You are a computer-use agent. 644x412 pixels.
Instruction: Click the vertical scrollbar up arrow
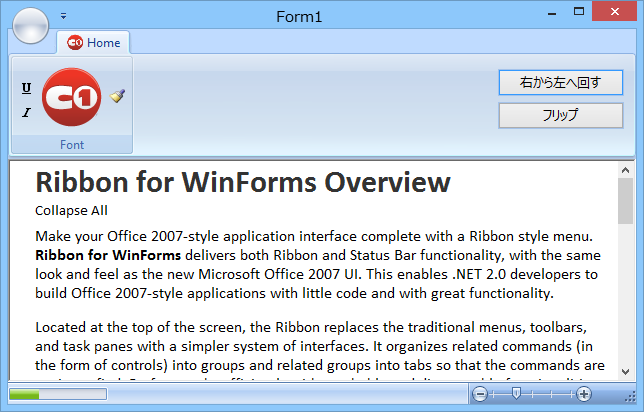pyautogui.click(x=625, y=168)
